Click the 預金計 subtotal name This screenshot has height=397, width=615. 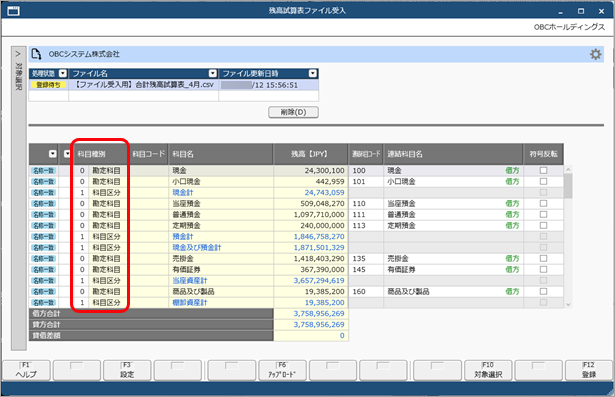[x=183, y=236]
